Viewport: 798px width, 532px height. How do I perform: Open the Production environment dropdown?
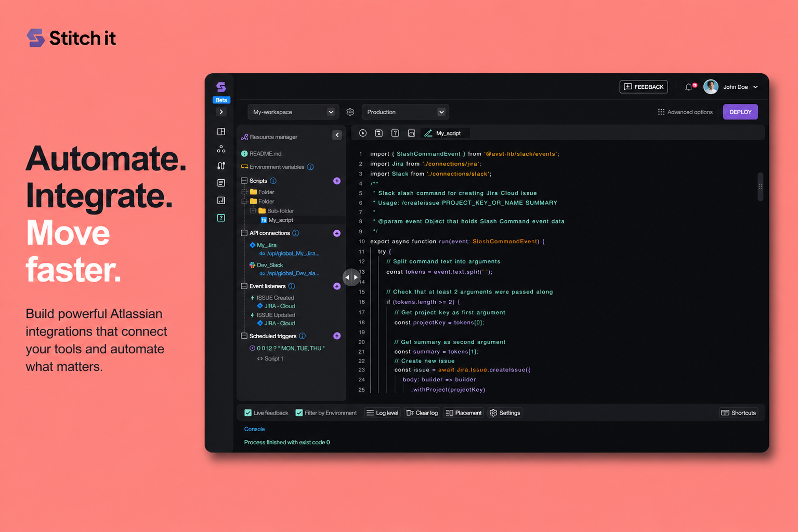click(x=405, y=112)
